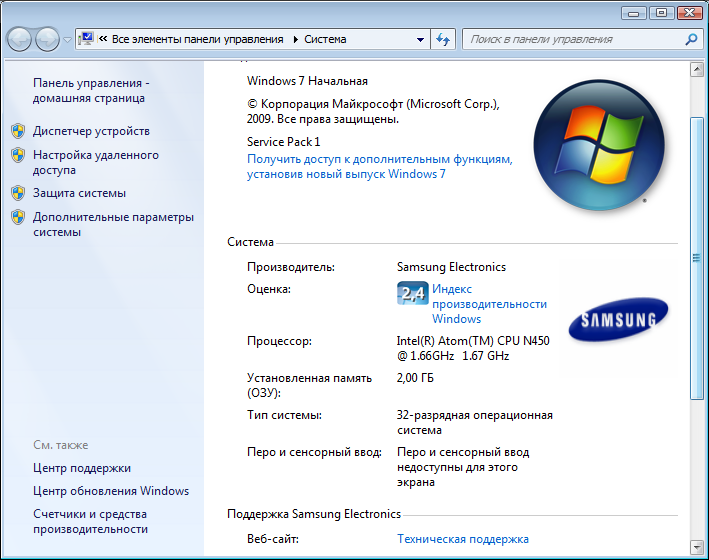Expand arrow after Все элементы панели управления
The width and height of the screenshot is (709, 560).
point(295,40)
